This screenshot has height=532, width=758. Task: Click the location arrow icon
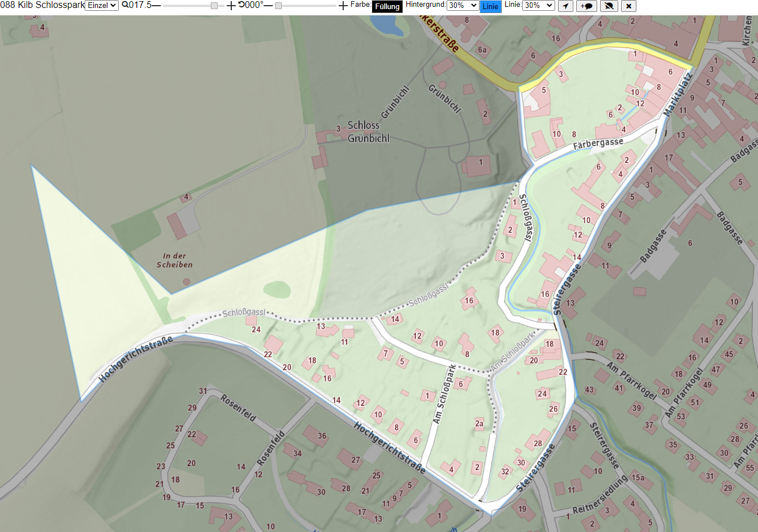click(565, 6)
